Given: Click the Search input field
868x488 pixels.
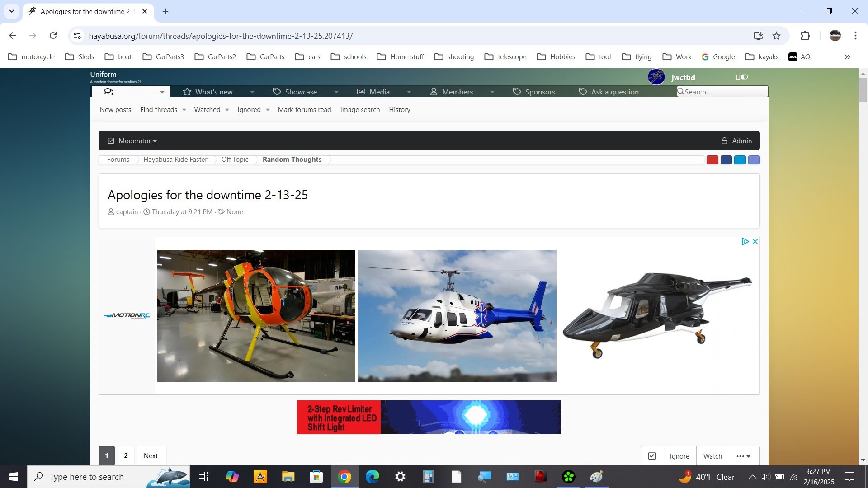Looking at the screenshot, I should pyautogui.click(x=722, y=91).
